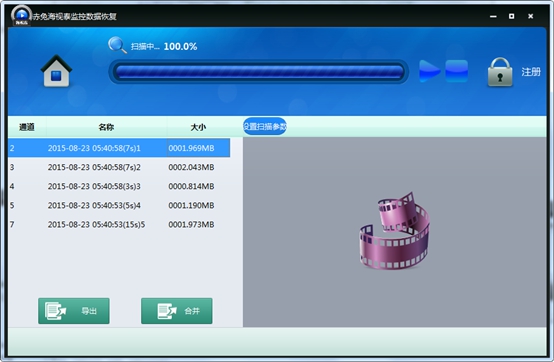554x362 pixels.
Task: Click the film reel preview placeholder
Action: [x=394, y=230]
